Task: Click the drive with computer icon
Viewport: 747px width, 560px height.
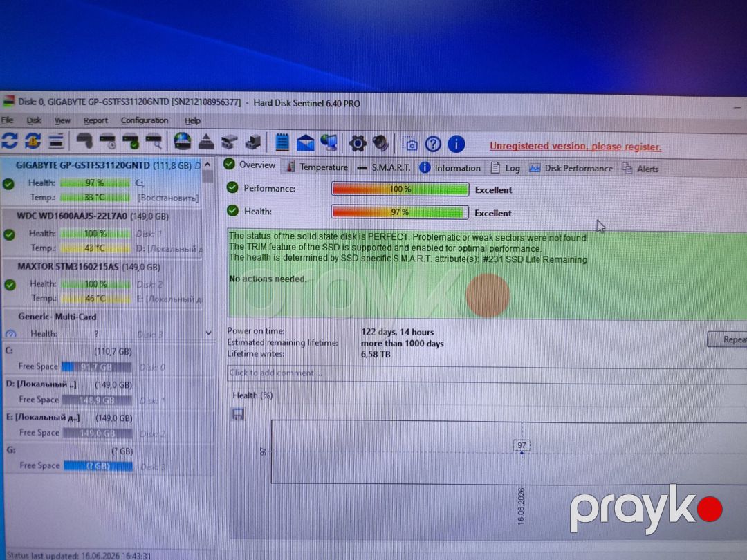Action: click(253, 142)
